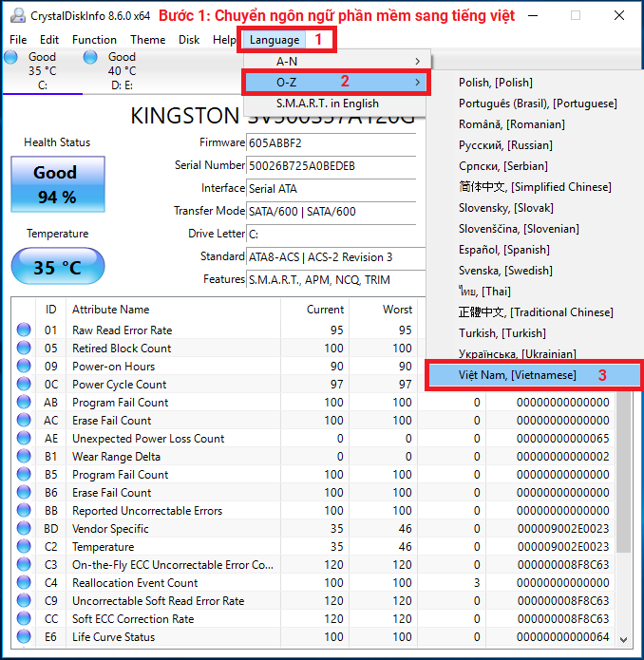Select Ukrainian language
This screenshot has height=660, width=644.
(518, 354)
